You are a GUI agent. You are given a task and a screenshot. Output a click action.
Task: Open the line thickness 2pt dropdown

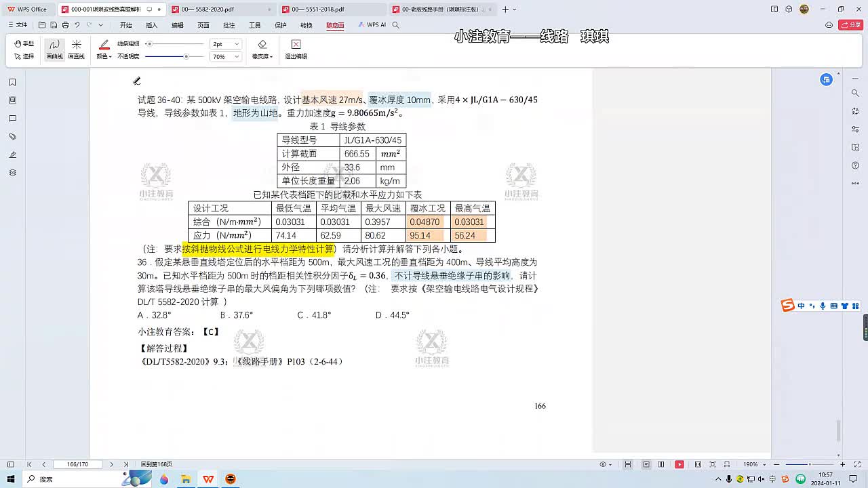coord(226,44)
